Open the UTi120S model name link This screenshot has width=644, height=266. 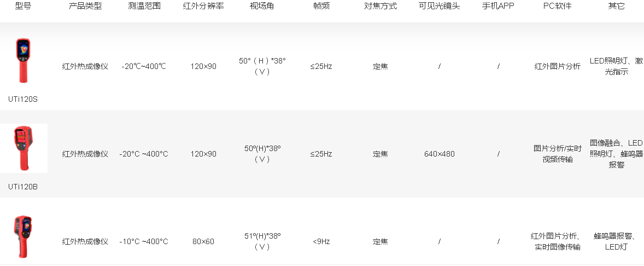23,99
